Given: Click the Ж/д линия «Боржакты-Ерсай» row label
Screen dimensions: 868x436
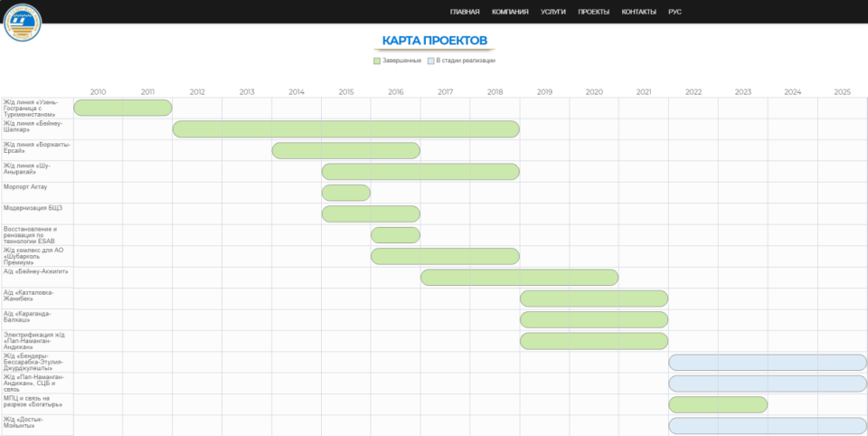Looking at the screenshot, I should tap(36, 147).
